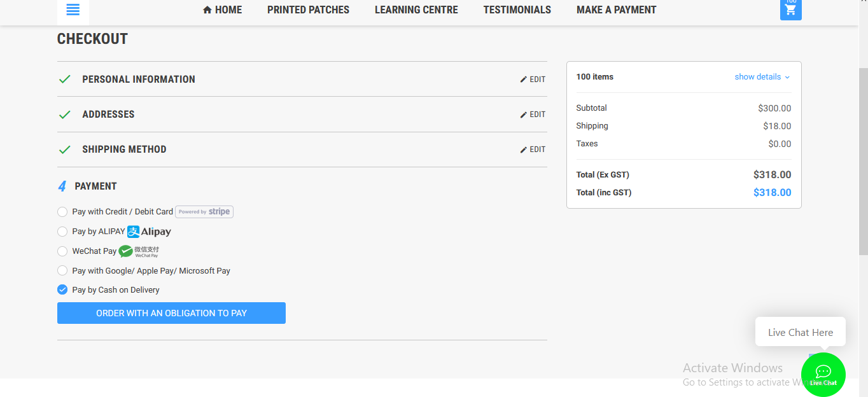Click the Powered by Stripe badge
Image resolution: width=868 pixels, height=397 pixels.
coord(204,212)
